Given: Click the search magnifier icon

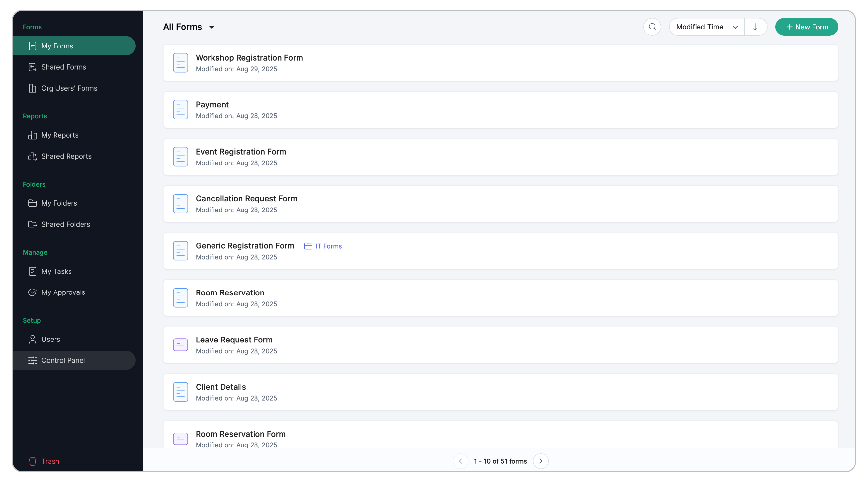Looking at the screenshot, I should coord(652,27).
